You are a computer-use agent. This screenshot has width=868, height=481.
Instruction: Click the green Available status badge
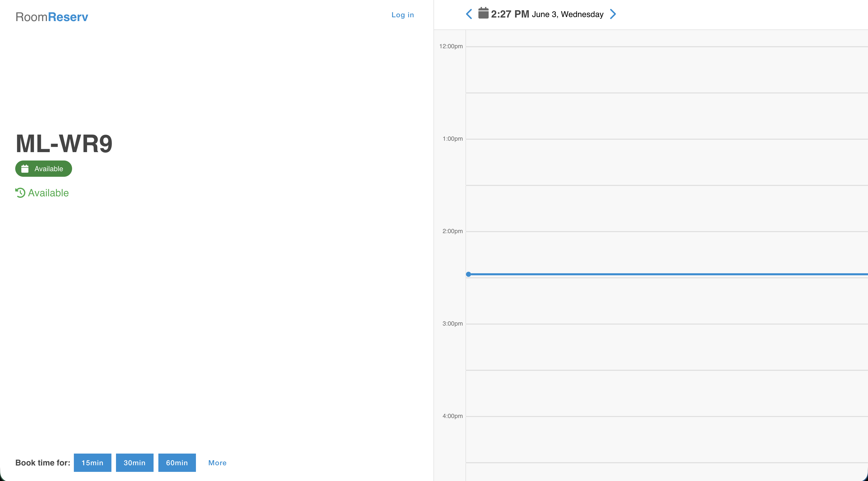(43, 169)
